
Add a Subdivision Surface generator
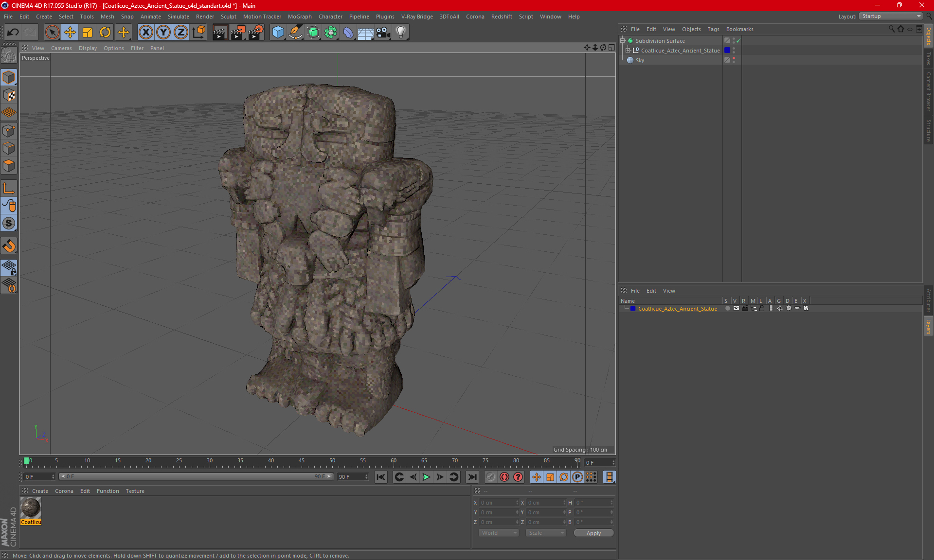313,33
